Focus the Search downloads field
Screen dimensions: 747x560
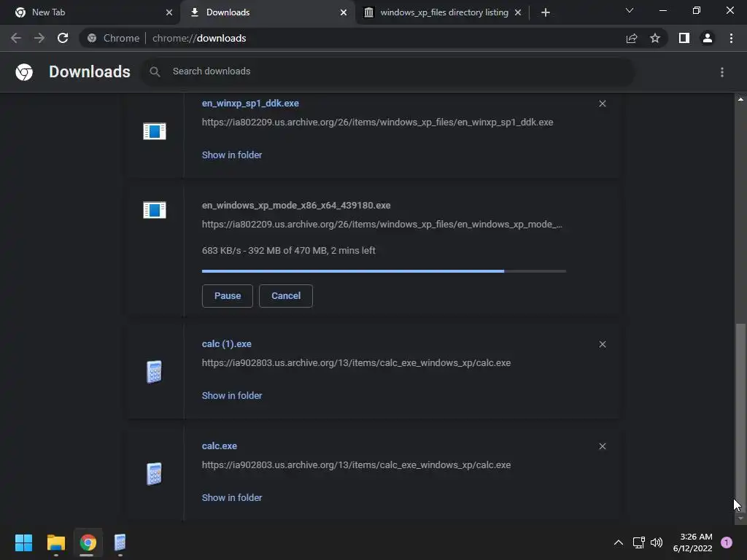click(388, 72)
